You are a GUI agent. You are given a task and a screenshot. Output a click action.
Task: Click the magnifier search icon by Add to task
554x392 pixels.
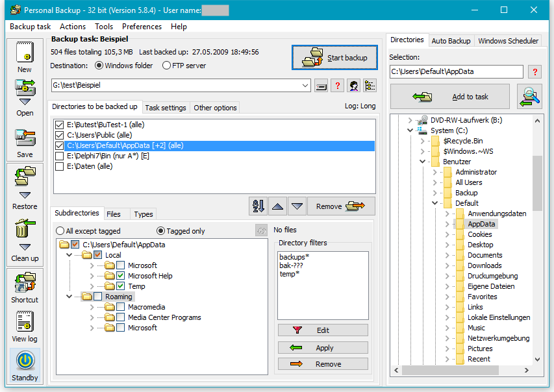529,97
